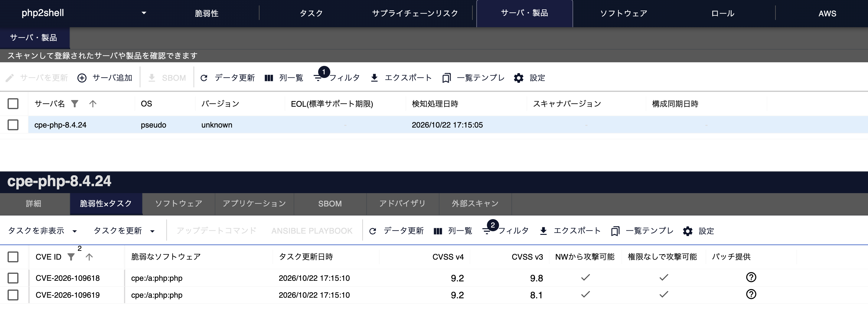Check the CVE-2026-109619 row checkbox

[x=13, y=295]
